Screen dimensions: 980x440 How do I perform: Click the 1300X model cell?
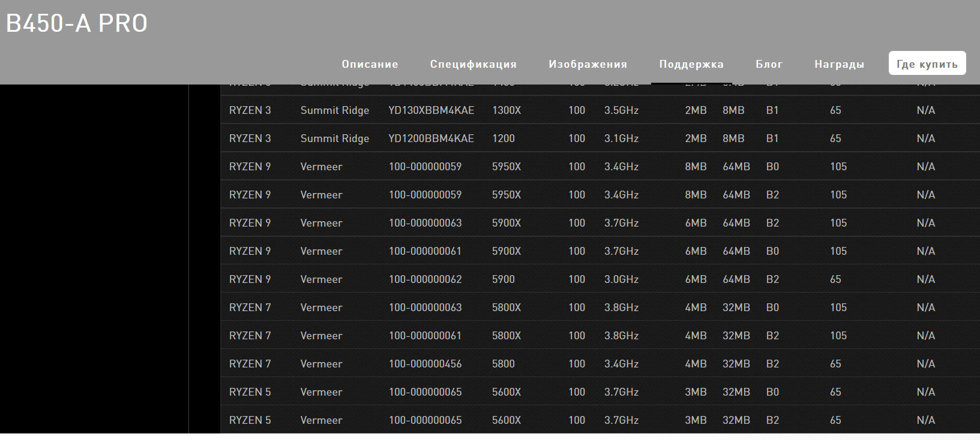[x=507, y=110]
